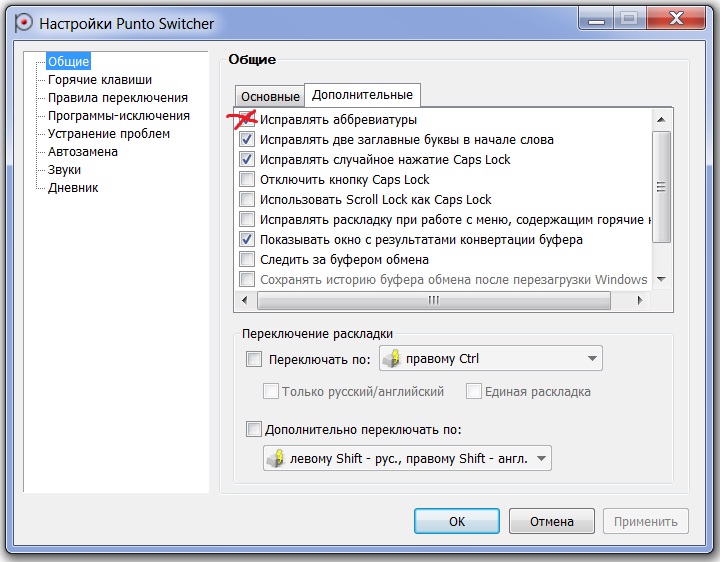720x562 pixels.
Task: Open Дневник section
Action: point(73,187)
